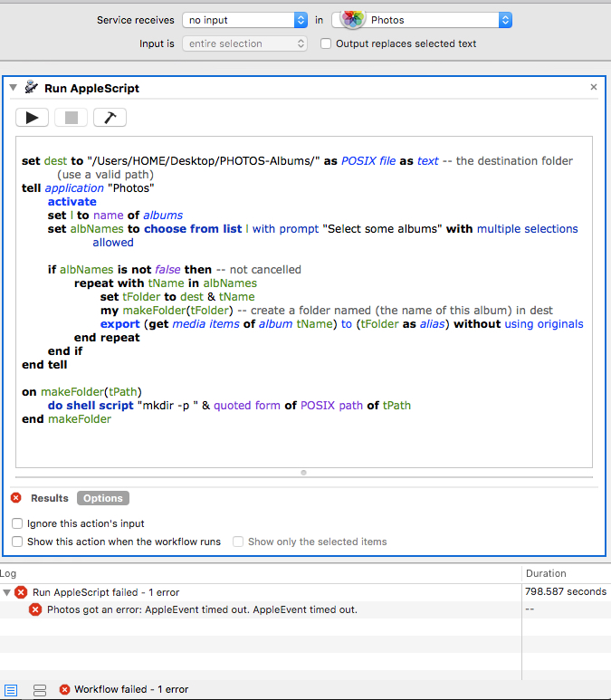Screen dimensions: 611x700
Task: Compile the script with the hammer icon
Action: [110, 118]
